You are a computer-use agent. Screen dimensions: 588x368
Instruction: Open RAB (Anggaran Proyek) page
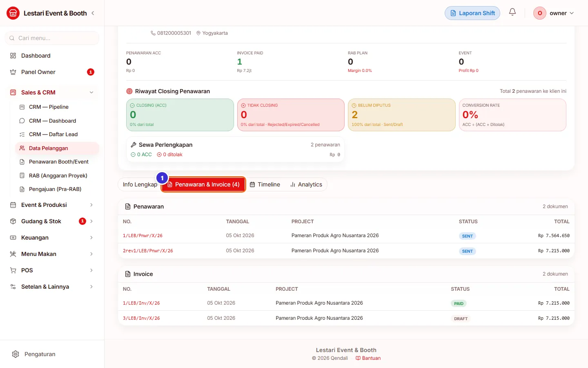(57, 175)
